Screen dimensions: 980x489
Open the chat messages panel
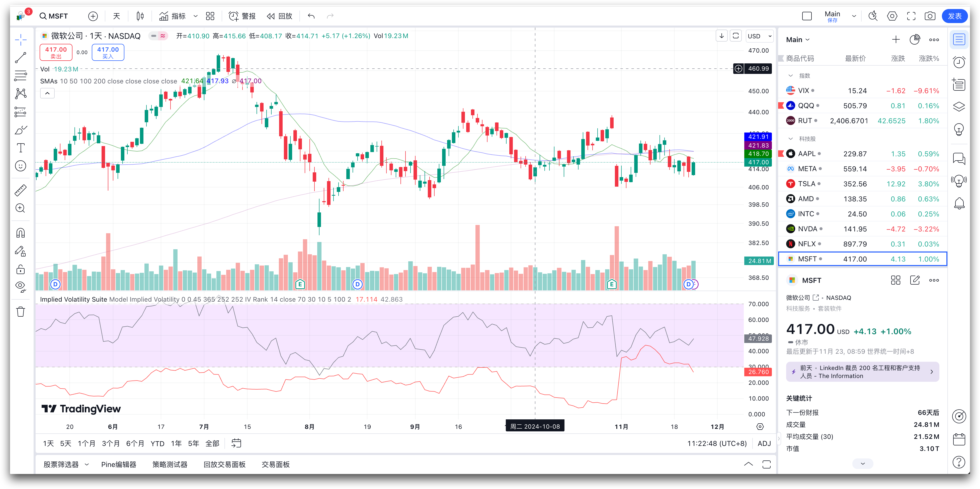pyautogui.click(x=959, y=158)
